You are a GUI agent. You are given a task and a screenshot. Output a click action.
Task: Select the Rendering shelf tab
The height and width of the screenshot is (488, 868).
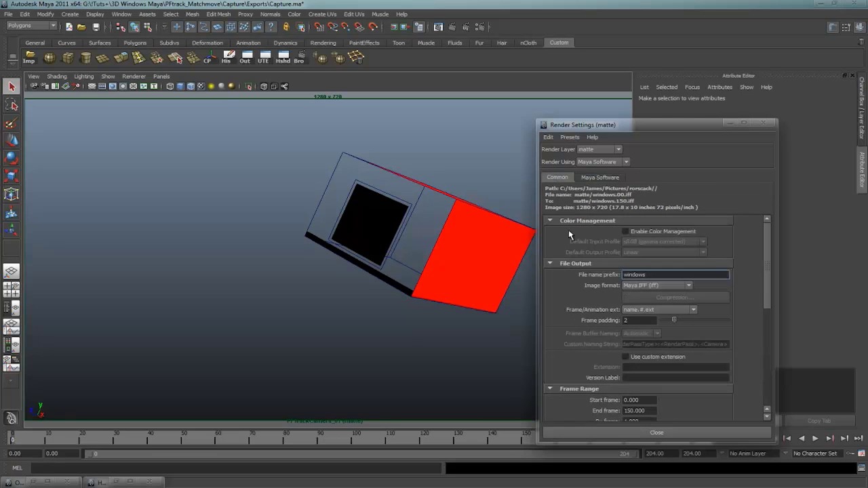tap(323, 43)
